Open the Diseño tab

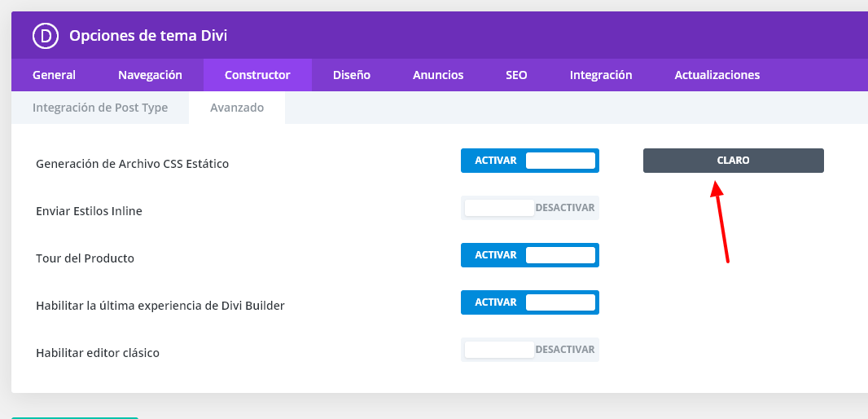[352, 75]
